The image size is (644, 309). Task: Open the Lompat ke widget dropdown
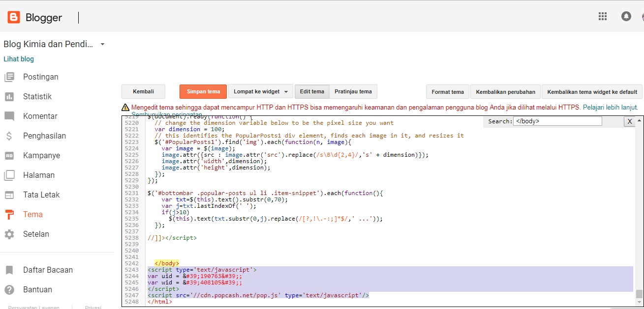click(261, 92)
